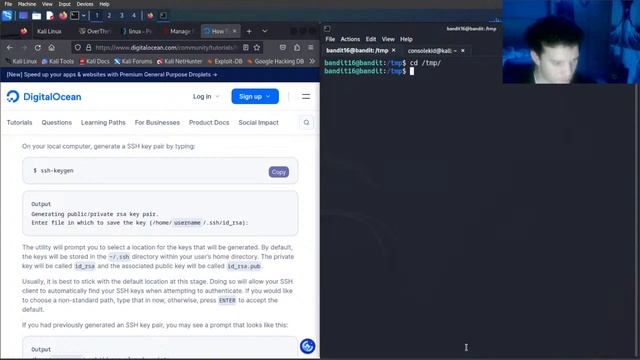
Task: Switch to workspace 3
Action: tap(121, 16)
